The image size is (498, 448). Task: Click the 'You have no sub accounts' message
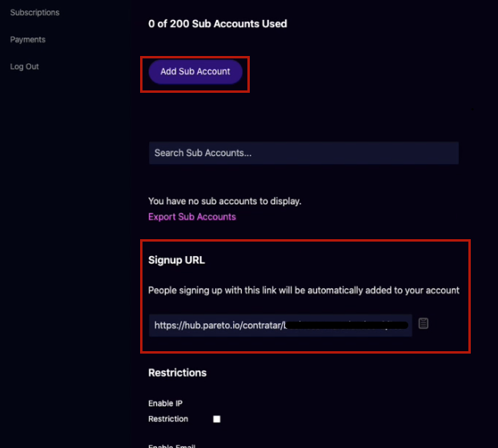225,201
